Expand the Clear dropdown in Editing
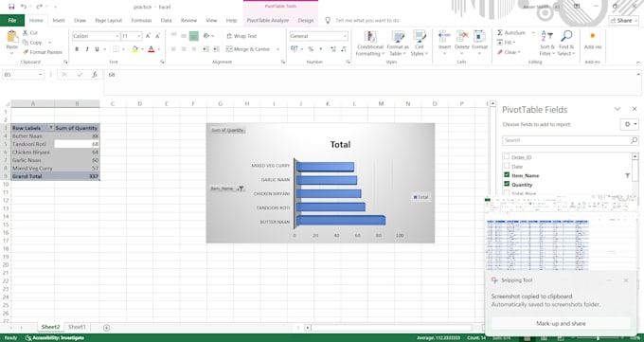 pos(519,52)
